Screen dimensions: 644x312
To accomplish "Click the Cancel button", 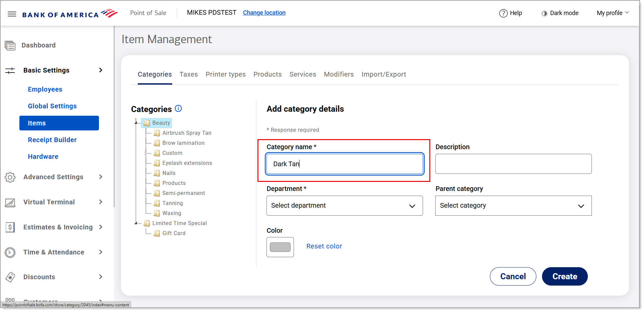I will tap(513, 277).
